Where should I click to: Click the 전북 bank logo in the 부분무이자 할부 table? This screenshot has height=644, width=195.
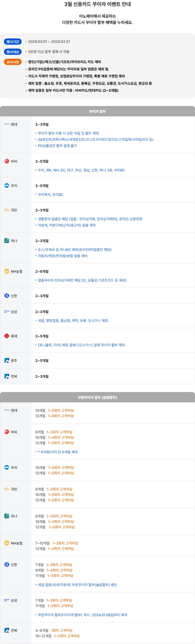(x=7, y=630)
